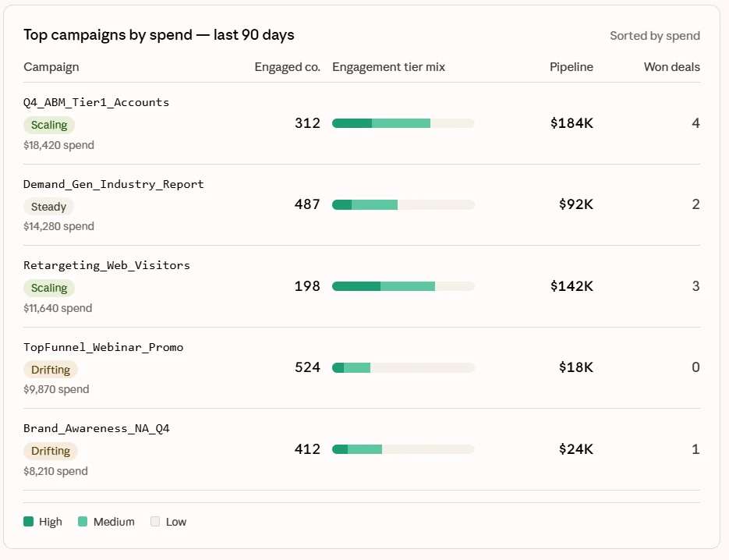Click the tier mix bar for Q4_ABM_Tier1_Accounts

[403, 123]
